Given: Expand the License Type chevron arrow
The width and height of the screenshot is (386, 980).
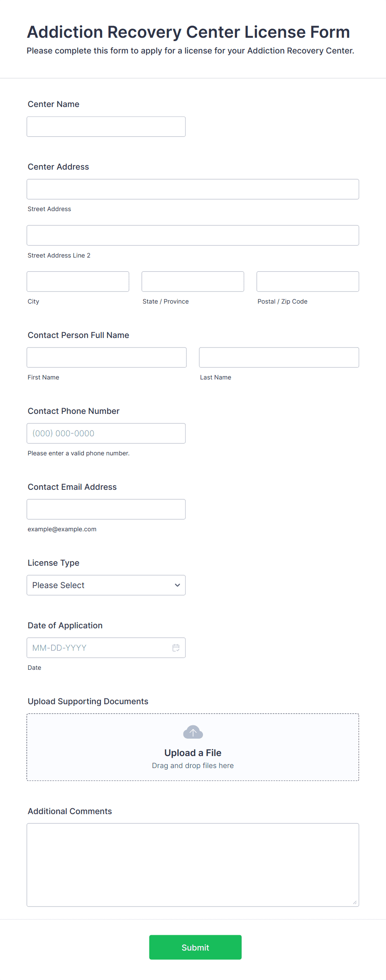Looking at the screenshot, I should 178,585.
